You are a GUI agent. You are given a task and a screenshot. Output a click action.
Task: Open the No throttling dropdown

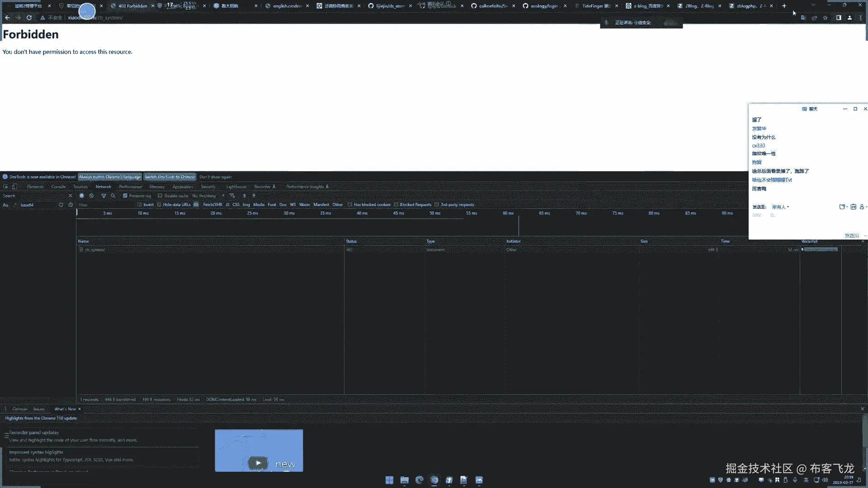point(208,196)
